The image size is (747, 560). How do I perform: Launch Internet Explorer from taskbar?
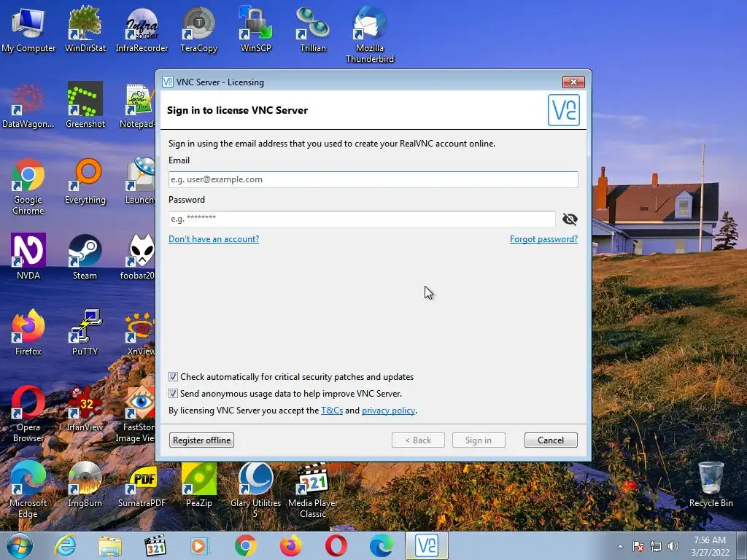[65, 545]
